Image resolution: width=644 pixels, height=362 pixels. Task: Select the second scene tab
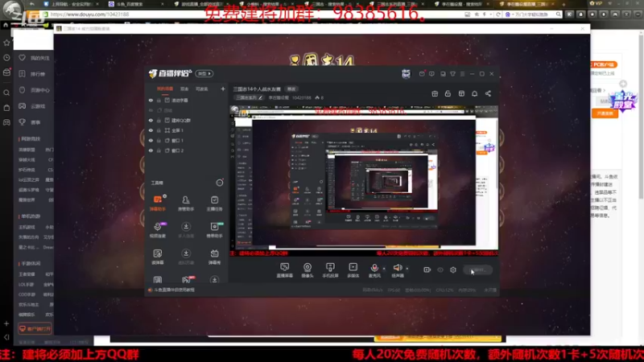[184, 88]
